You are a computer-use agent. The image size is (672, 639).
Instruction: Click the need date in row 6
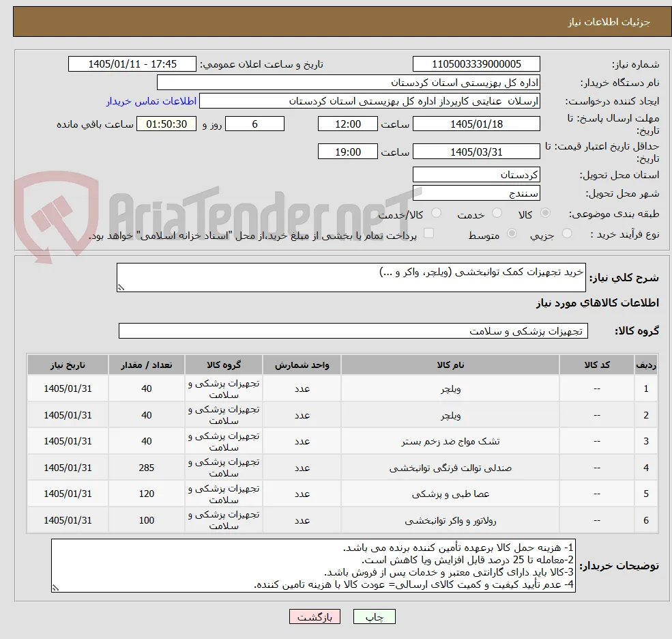68,520
